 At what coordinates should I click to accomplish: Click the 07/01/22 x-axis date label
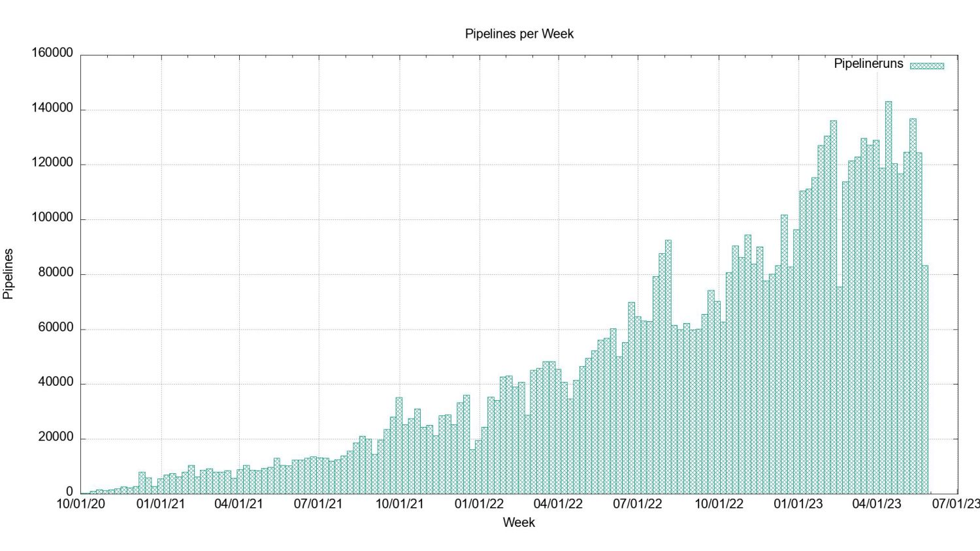click(638, 504)
